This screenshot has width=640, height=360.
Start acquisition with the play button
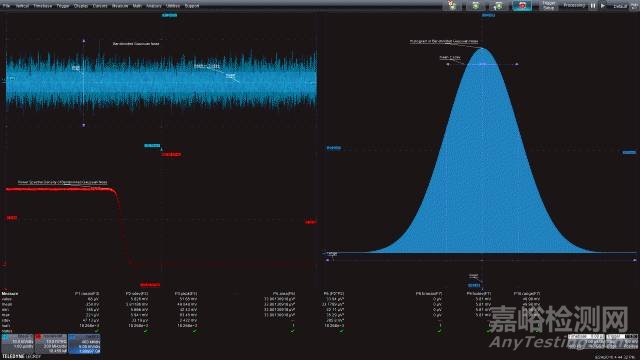tap(602, 6)
